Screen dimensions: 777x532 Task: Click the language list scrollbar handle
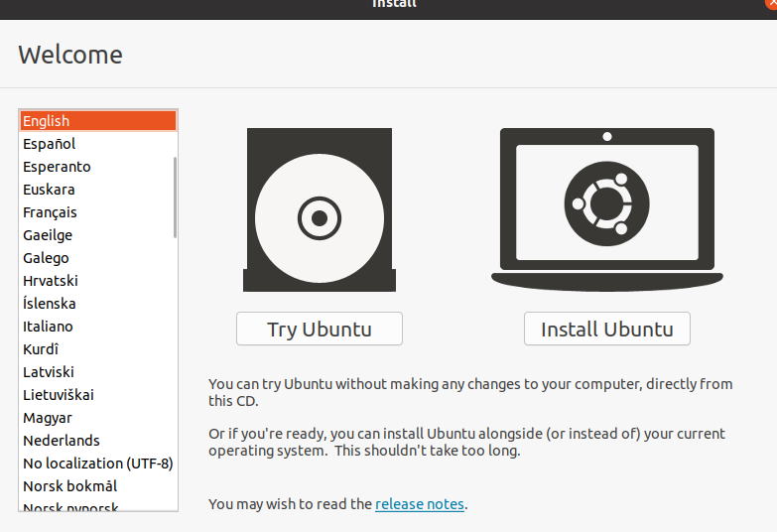coord(176,197)
